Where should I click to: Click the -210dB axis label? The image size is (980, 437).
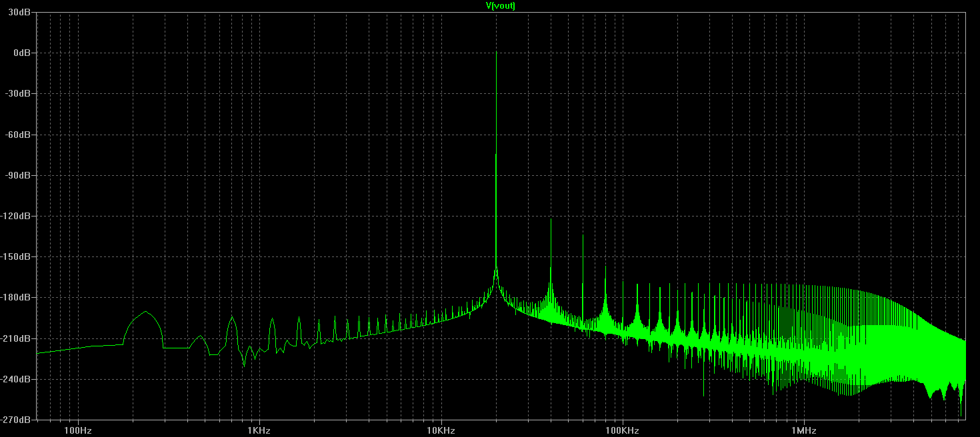(17, 339)
